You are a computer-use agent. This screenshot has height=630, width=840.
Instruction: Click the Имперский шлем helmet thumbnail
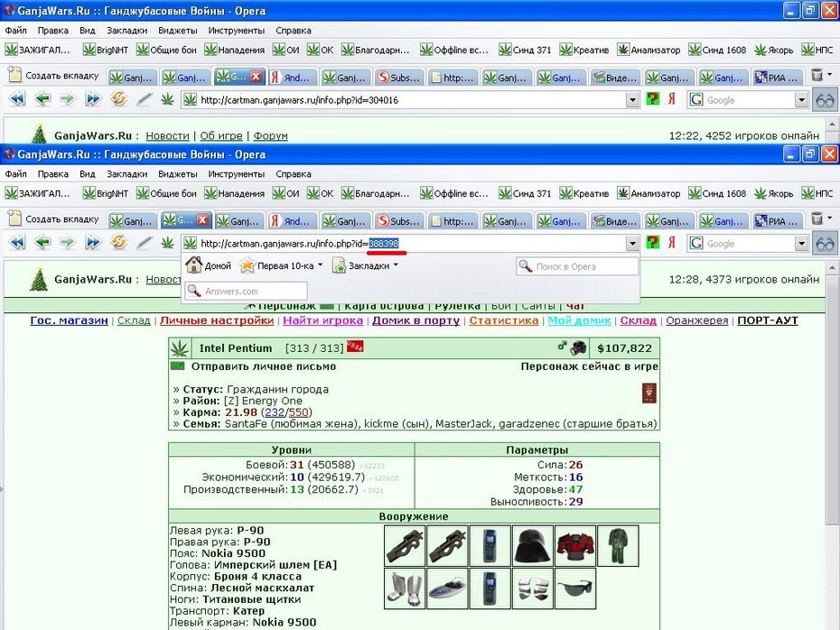click(533, 546)
